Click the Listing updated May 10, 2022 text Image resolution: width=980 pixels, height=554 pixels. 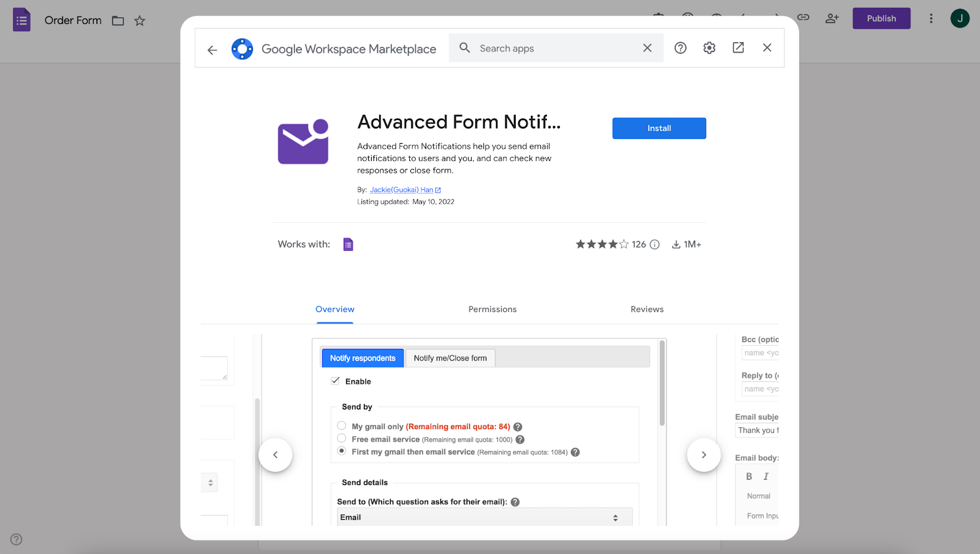(405, 202)
